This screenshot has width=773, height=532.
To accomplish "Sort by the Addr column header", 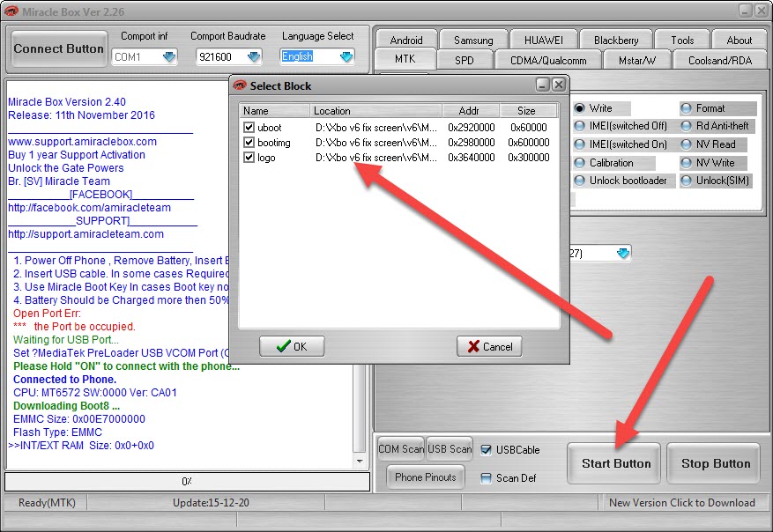I will (471, 111).
